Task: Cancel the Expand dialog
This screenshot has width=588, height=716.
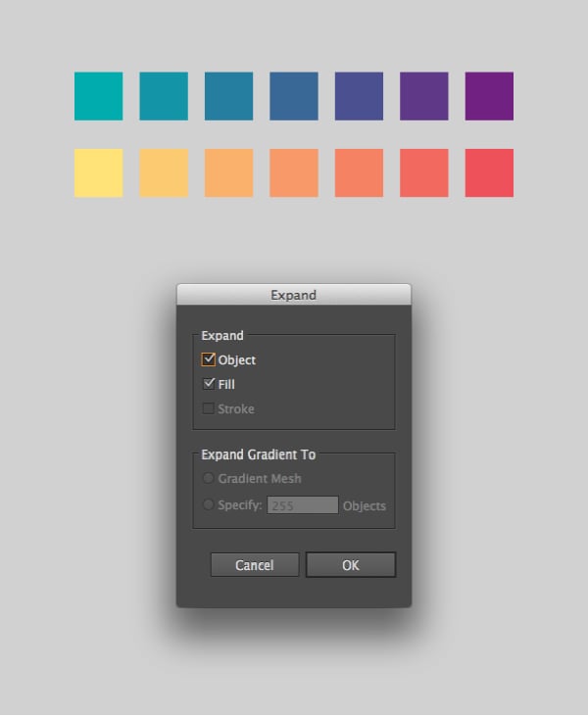Action: click(x=255, y=565)
